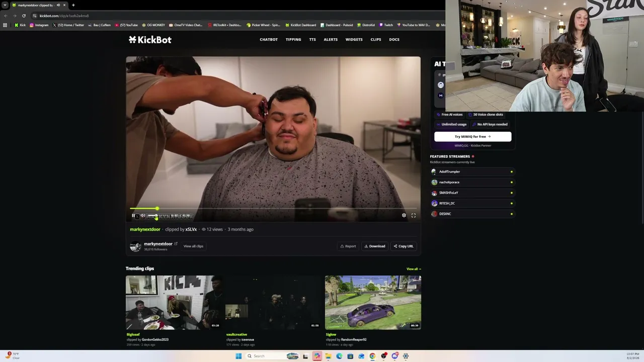
Task: Click the KickBot logo
Action: [x=150, y=40]
